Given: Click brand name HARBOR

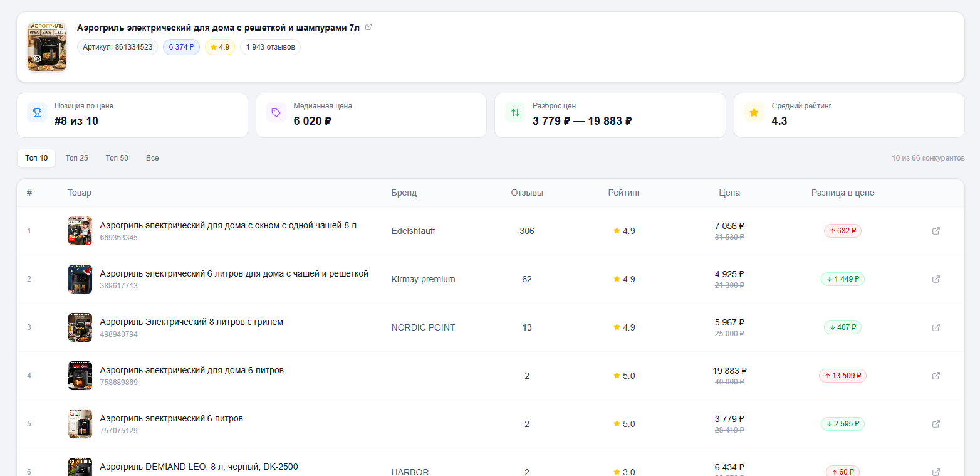Looking at the screenshot, I should tap(410, 472).
